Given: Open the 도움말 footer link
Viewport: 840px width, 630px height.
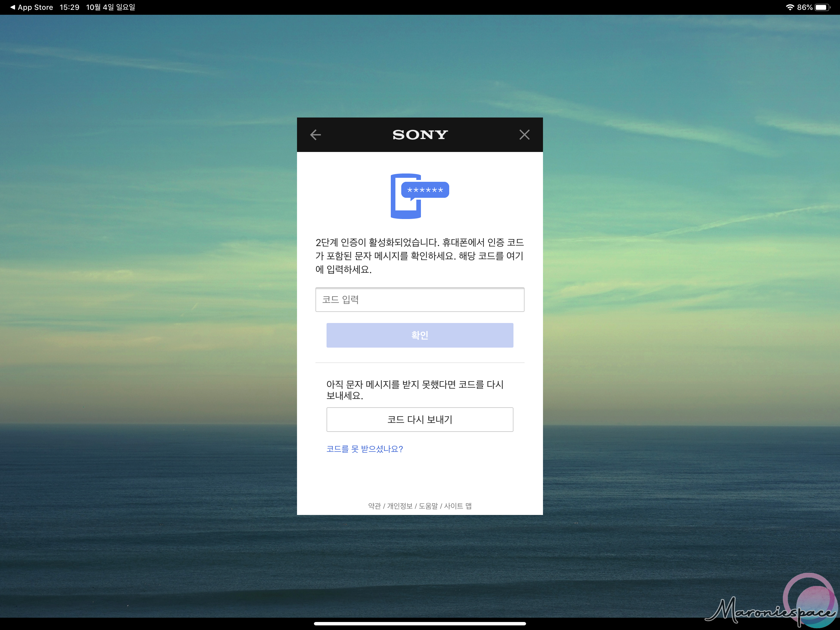Looking at the screenshot, I should click(428, 506).
